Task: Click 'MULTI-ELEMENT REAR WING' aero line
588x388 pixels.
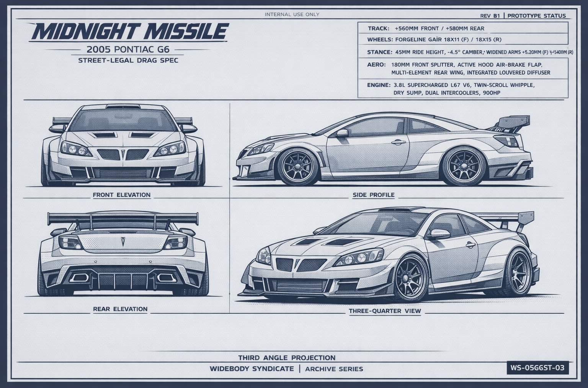Action: point(470,72)
